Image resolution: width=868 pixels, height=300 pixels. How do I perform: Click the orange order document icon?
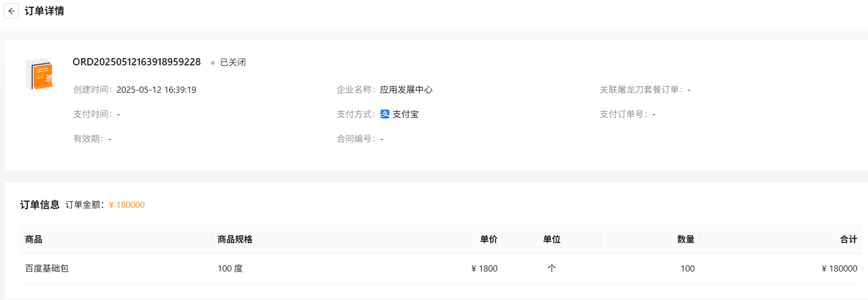click(x=39, y=74)
